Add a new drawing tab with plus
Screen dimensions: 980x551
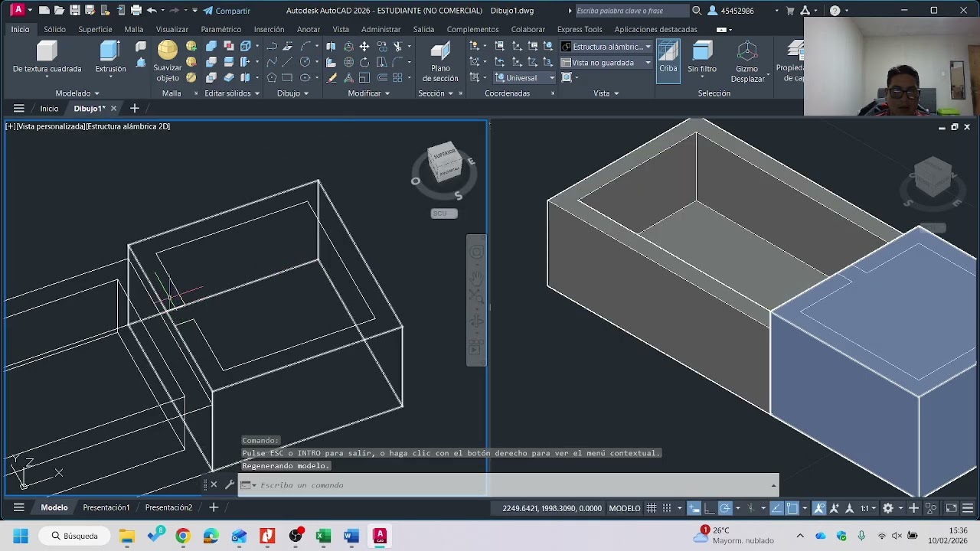[x=134, y=109]
